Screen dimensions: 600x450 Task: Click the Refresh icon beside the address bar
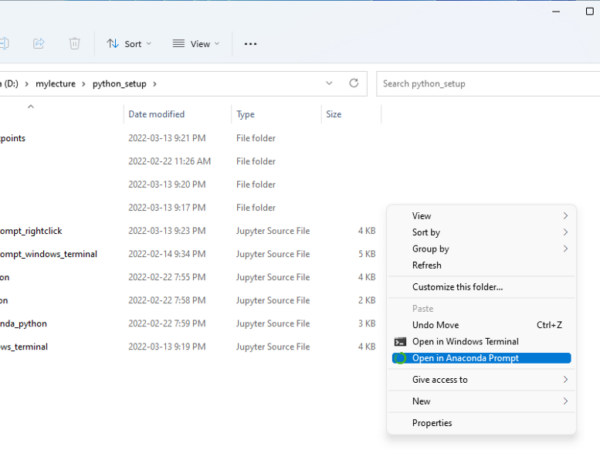(353, 83)
